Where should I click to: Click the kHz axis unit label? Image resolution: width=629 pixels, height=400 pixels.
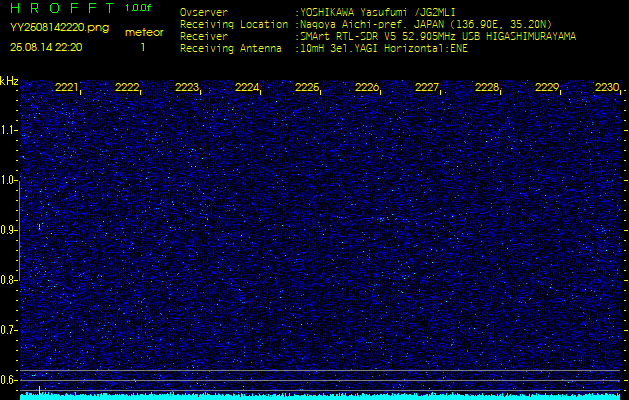9,82
